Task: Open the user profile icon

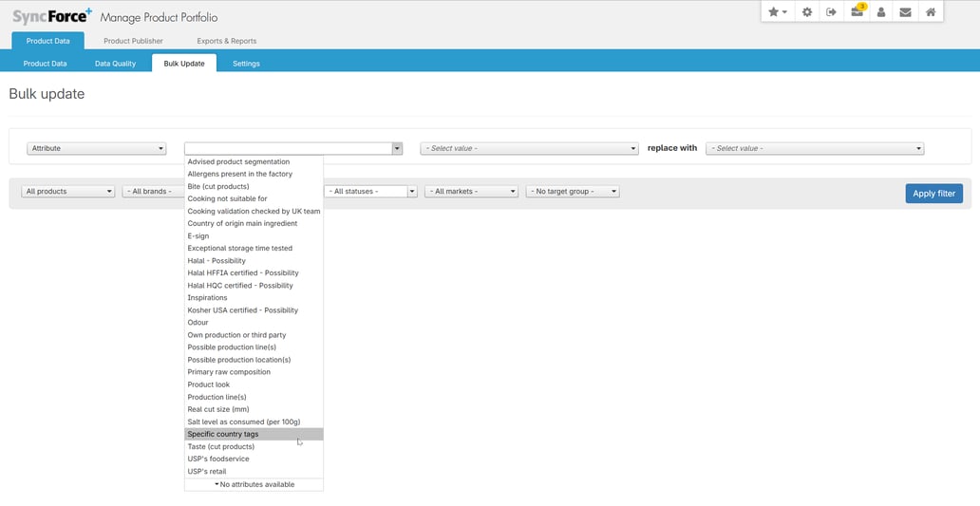Action: pyautogui.click(x=880, y=12)
